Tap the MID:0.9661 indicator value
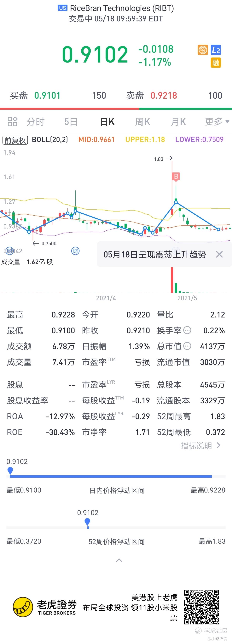This screenshot has height=644, width=232. coord(97,140)
